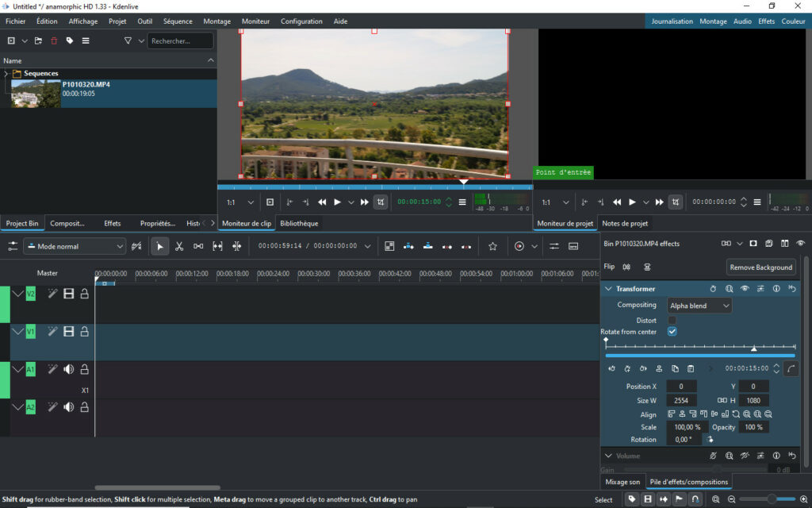Click the edit mode icon beside Mode normal

coord(136,246)
